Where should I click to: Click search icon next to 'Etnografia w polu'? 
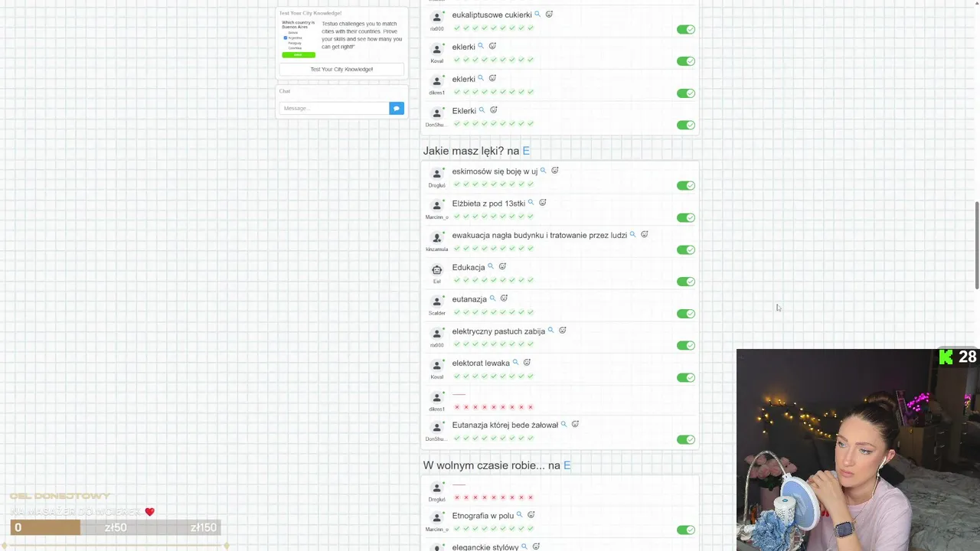(x=519, y=515)
